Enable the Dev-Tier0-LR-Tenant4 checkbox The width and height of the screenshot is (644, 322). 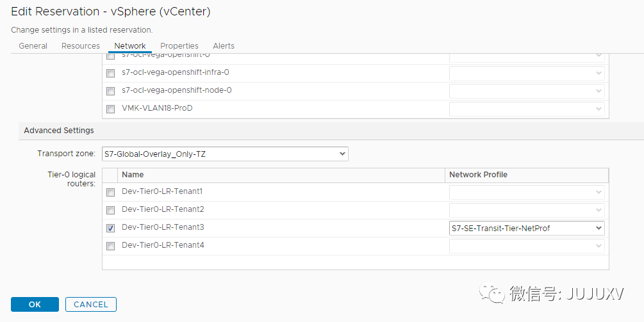(x=110, y=246)
